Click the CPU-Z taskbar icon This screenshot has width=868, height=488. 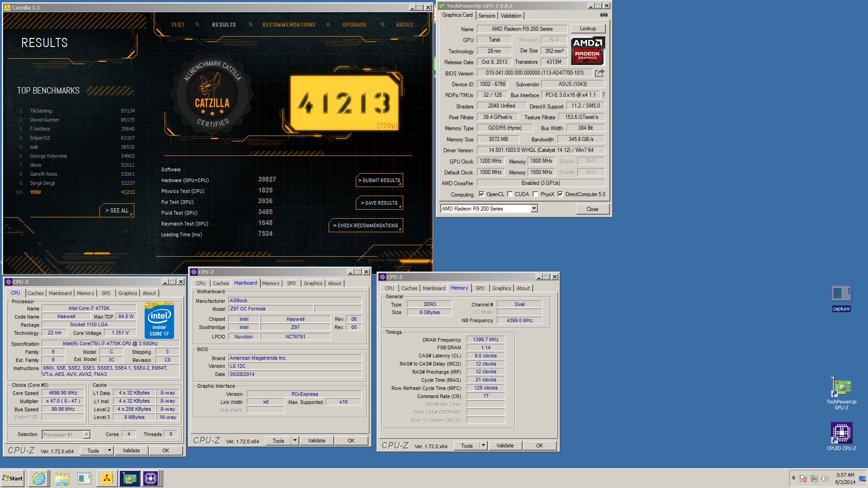coord(151,479)
